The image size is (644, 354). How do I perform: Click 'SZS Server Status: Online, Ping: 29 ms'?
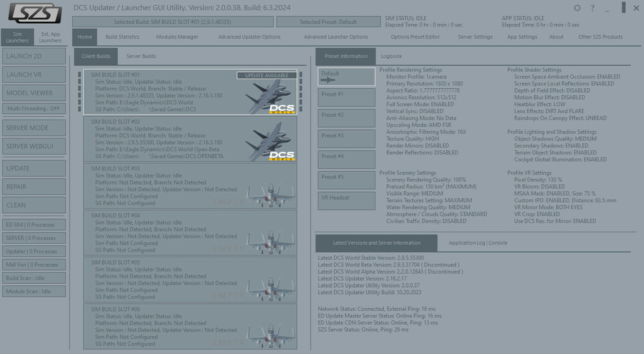363,330
